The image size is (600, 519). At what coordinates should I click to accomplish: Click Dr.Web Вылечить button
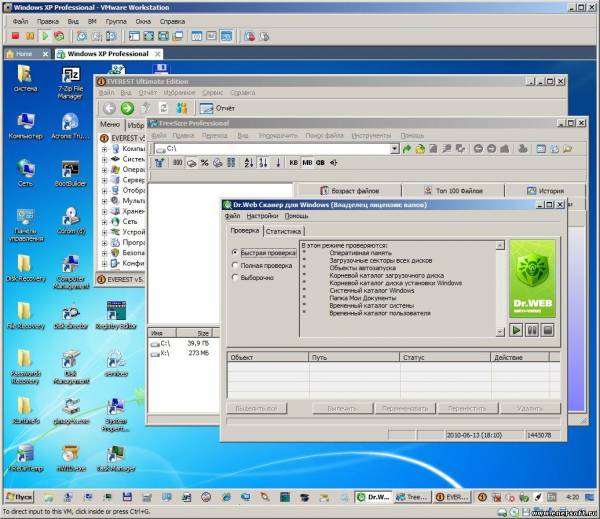pos(342,408)
